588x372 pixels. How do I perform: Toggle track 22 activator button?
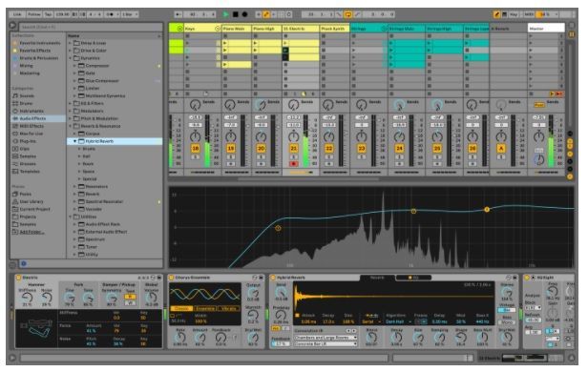click(x=329, y=149)
